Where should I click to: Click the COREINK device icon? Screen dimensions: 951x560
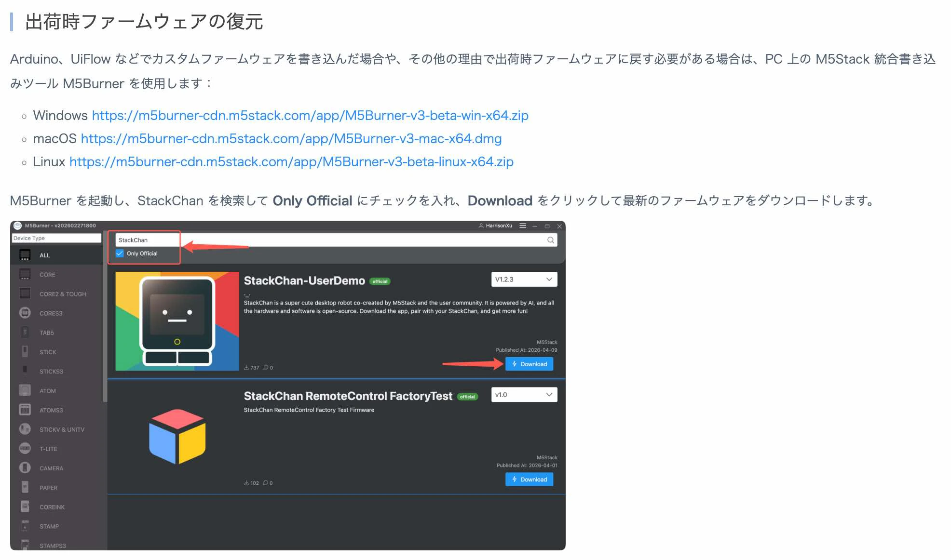(x=25, y=506)
